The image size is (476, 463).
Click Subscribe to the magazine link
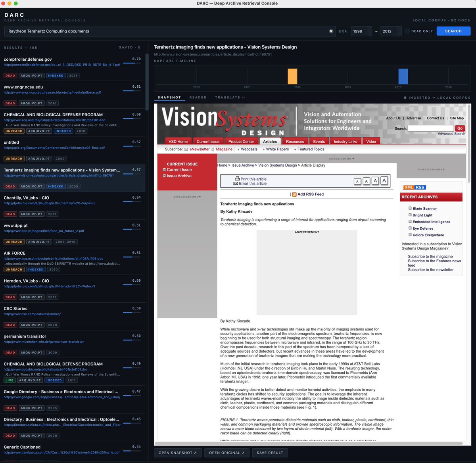(x=430, y=257)
